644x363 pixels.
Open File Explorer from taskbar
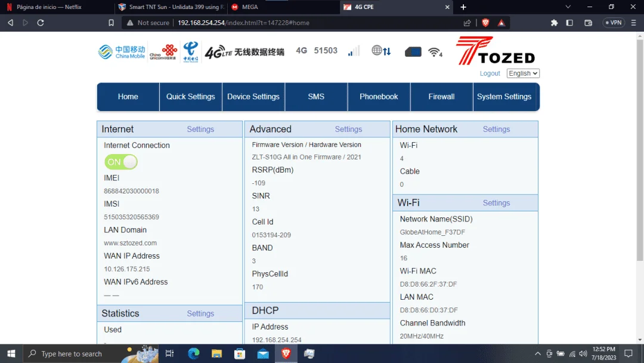216,353
